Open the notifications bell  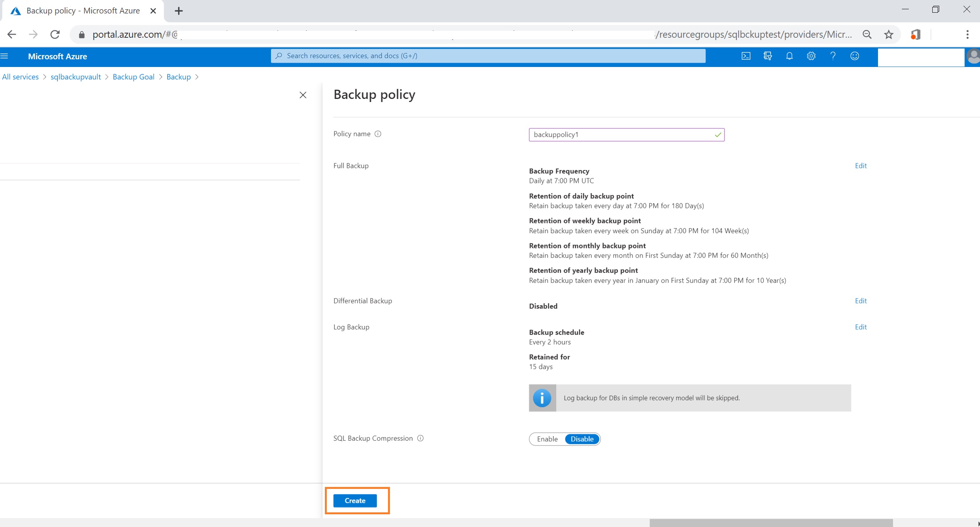tap(789, 56)
